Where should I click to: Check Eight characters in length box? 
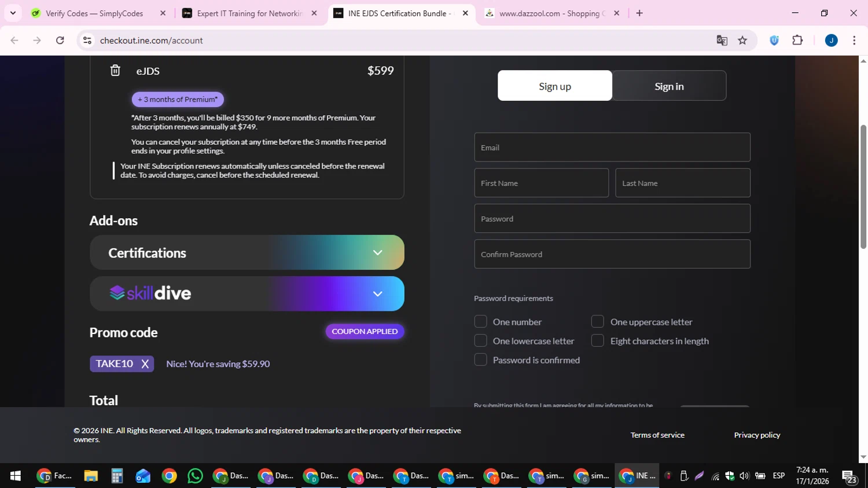[x=598, y=340]
